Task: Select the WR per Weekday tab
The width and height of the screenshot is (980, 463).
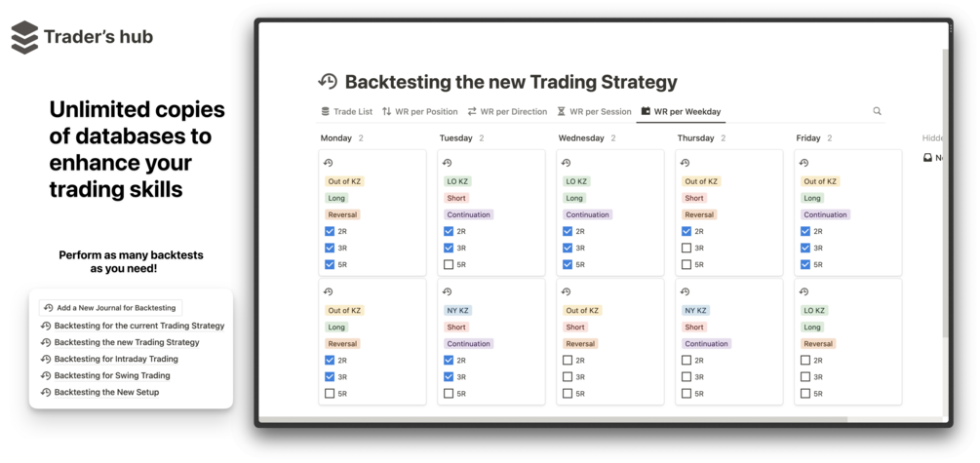Action: click(x=681, y=111)
